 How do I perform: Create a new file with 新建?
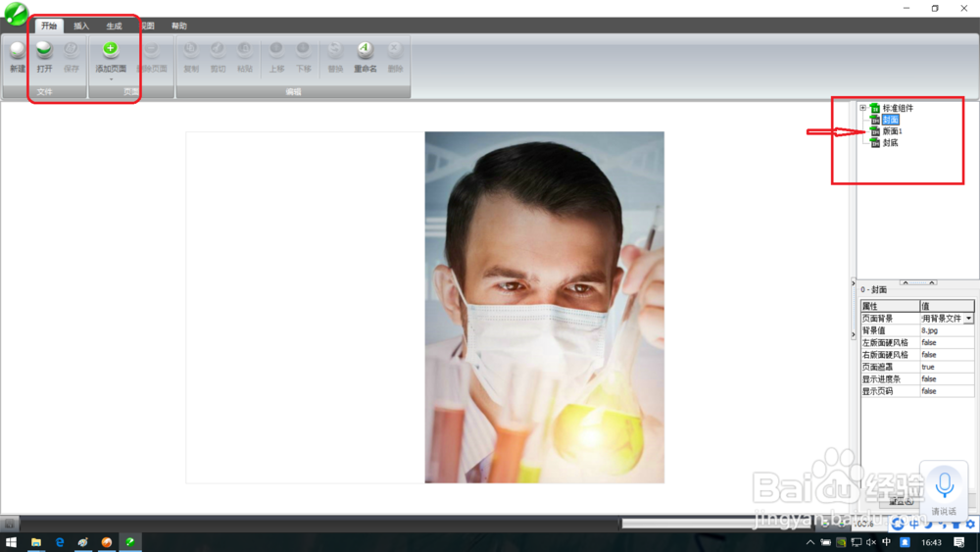click(x=18, y=57)
